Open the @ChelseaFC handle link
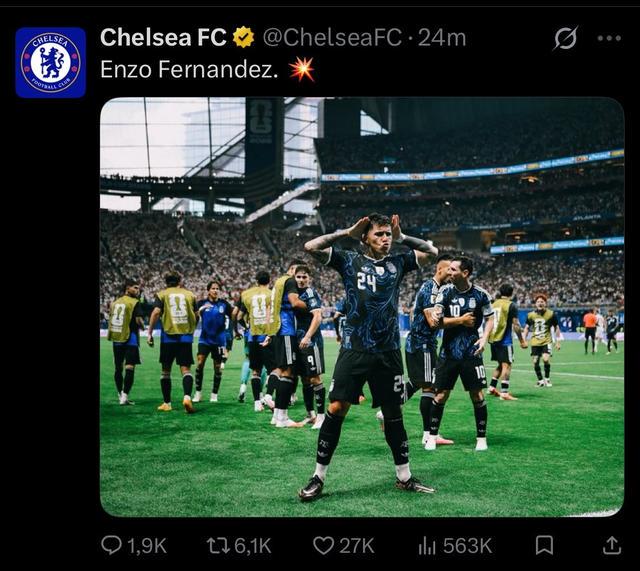640x571 pixels. [332, 38]
